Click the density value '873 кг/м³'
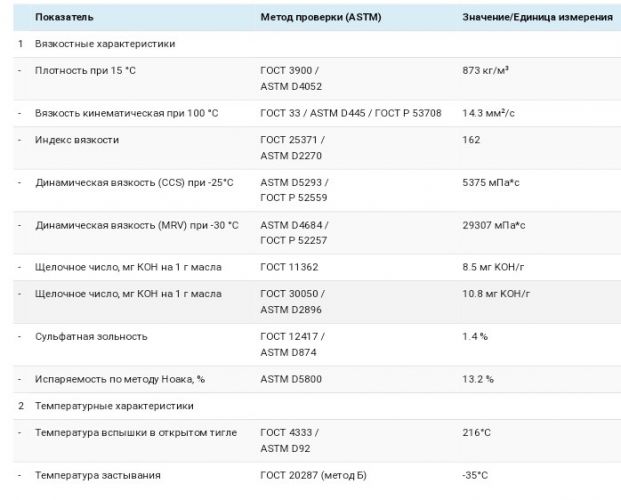The width and height of the screenshot is (621, 500). pos(486,71)
